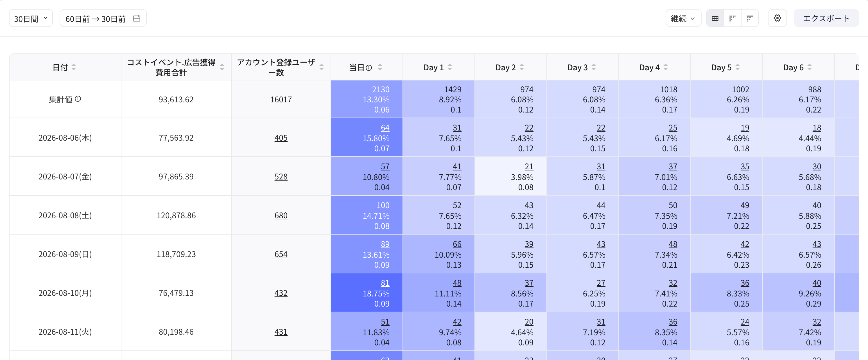868x360 pixels.
Task: Open the 30日間 period dropdown
Action: tap(31, 19)
